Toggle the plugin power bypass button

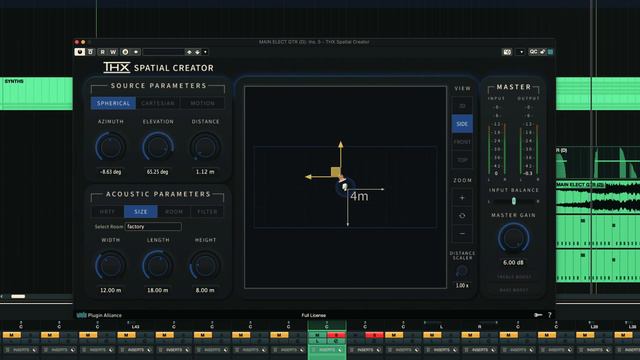coord(79,52)
